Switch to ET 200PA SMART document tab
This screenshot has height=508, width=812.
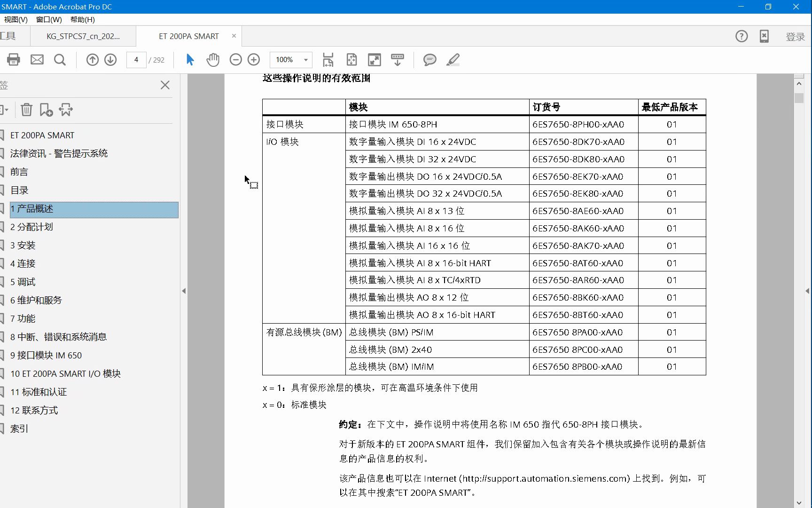click(x=189, y=36)
